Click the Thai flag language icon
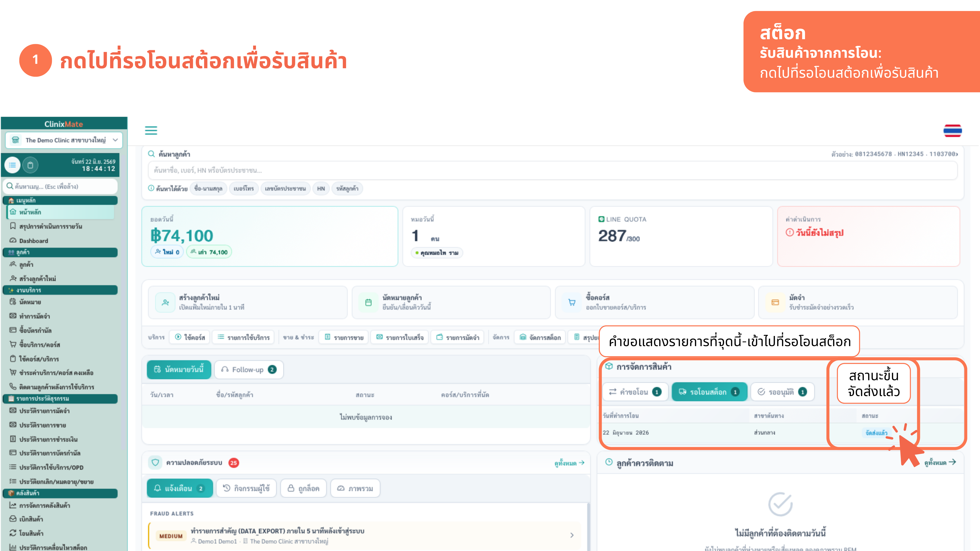The height and width of the screenshot is (551, 980). tap(952, 130)
